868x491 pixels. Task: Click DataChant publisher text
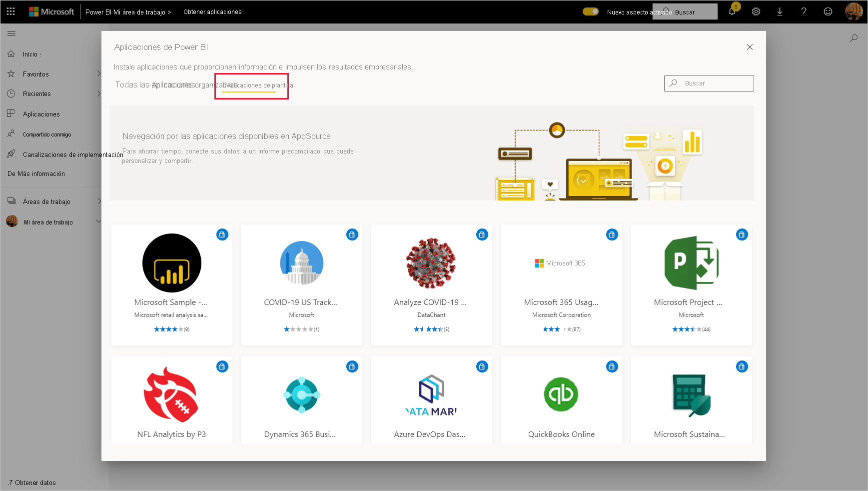431,315
